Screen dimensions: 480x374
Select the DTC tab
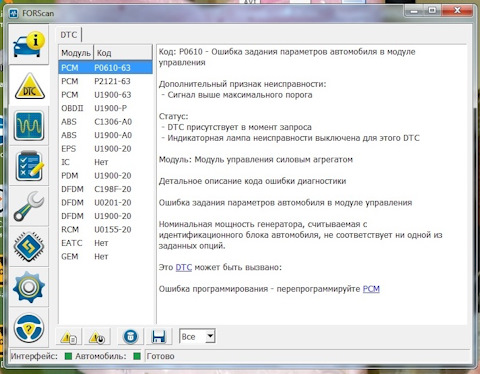point(69,35)
